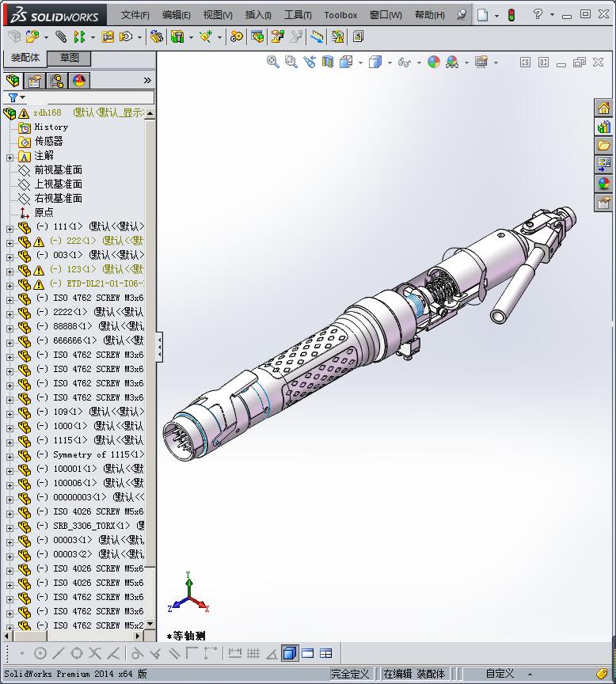Open the 文件(F) menu

pyautogui.click(x=135, y=15)
